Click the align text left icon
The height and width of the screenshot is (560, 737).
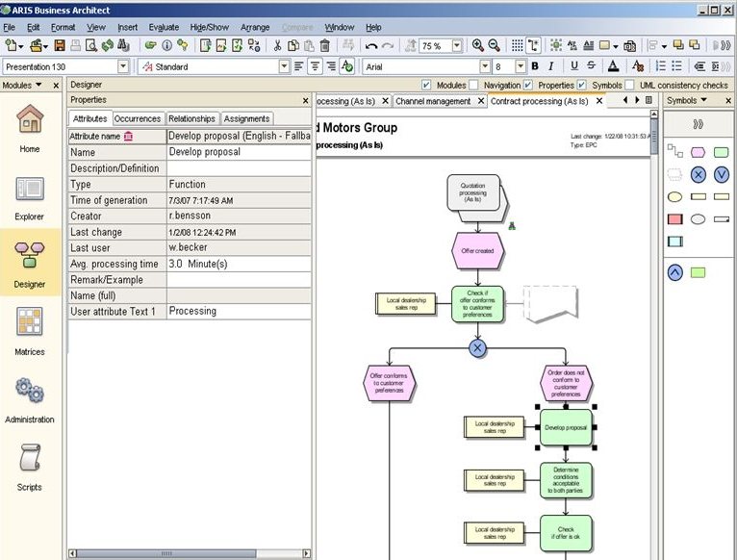click(298, 66)
